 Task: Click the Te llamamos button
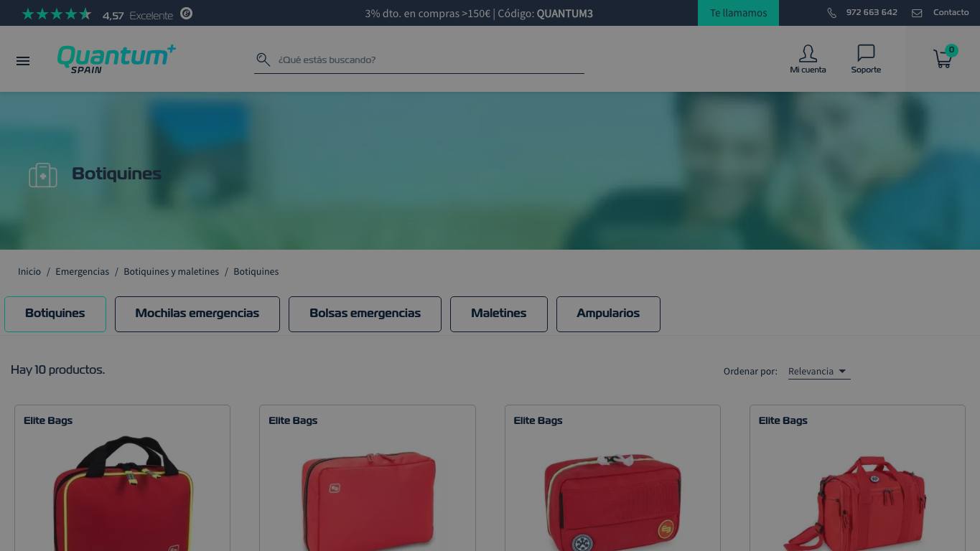tap(738, 13)
